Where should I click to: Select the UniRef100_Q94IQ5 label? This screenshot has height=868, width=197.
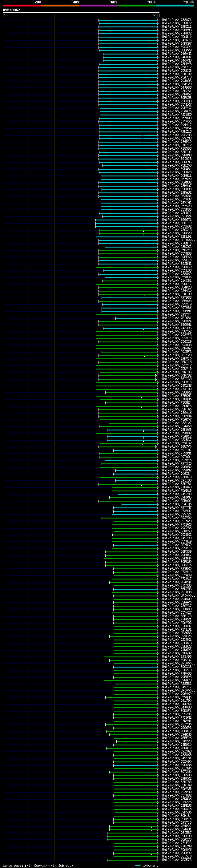[x=177, y=504]
